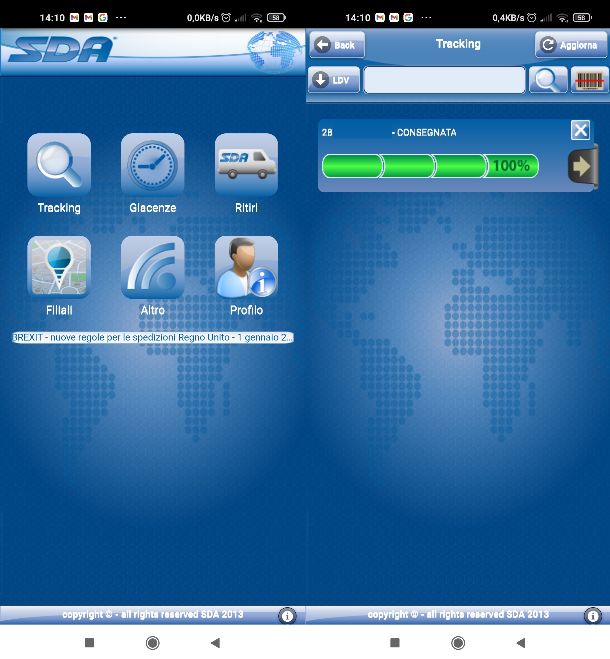Tap the Tracking label under magnifier icon
Screen dimensions: 610x659
[x=59, y=208]
